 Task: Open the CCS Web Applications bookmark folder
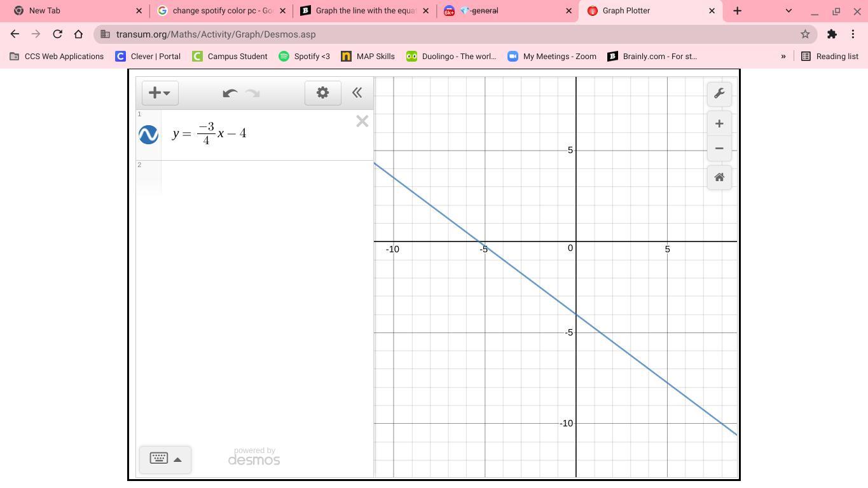pos(57,57)
